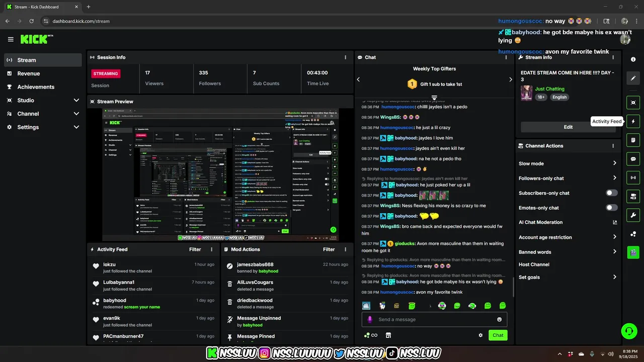Click the green Chat send button
644x362 pixels.
point(498,335)
